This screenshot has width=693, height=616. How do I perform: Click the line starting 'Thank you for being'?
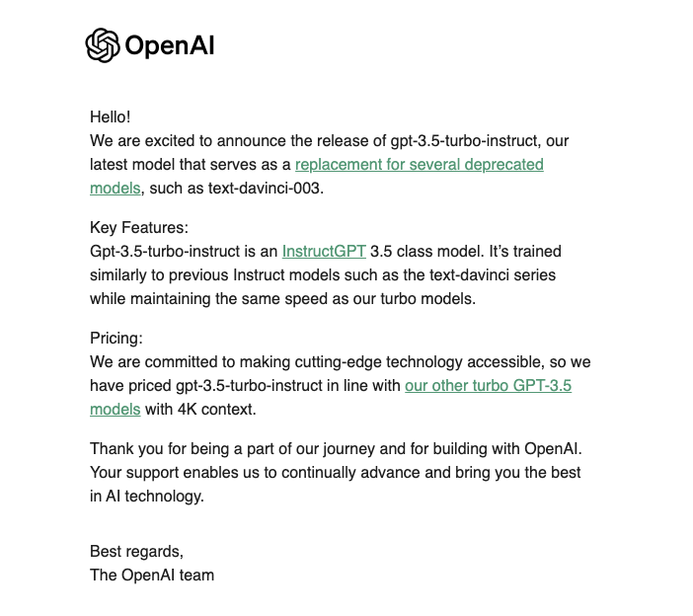tap(336, 449)
